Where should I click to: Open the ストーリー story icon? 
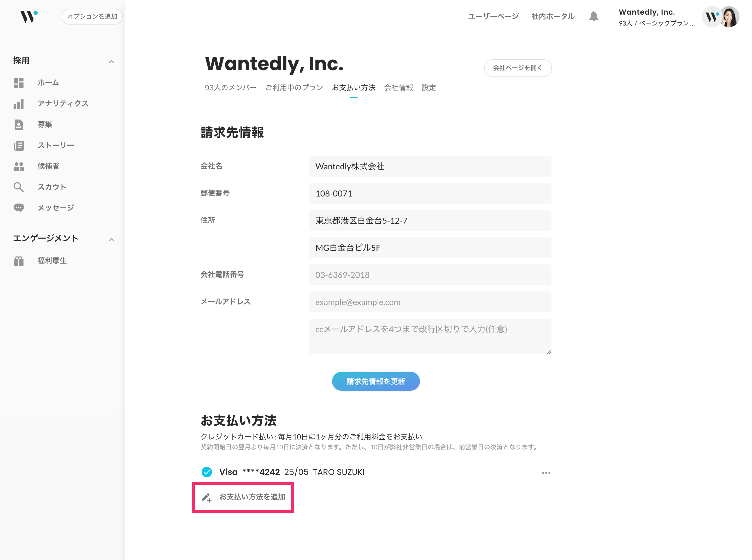(19, 145)
